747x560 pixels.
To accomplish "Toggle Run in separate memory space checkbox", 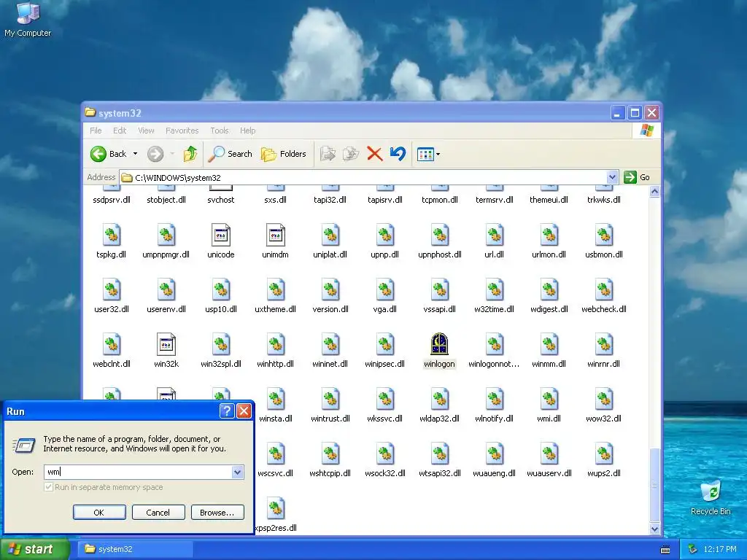I will (x=48, y=487).
